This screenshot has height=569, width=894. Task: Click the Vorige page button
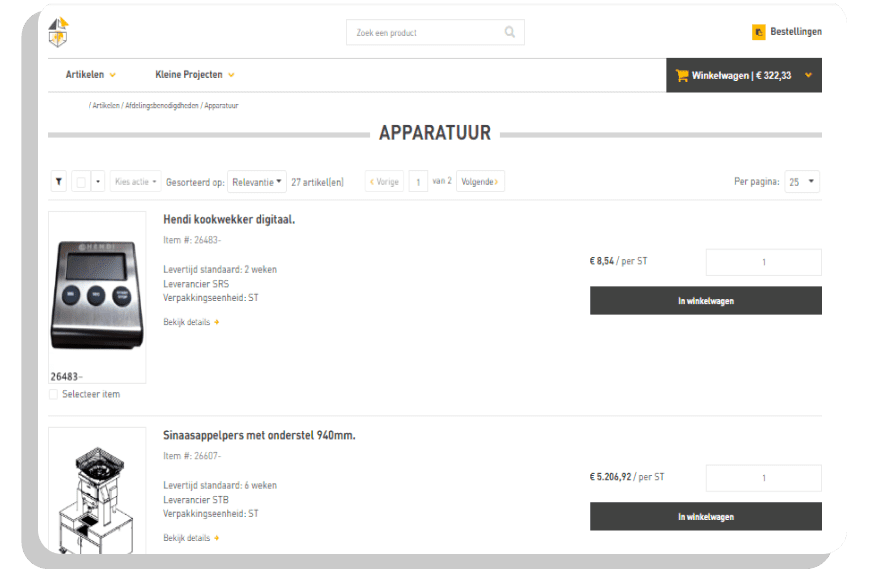(384, 181)
